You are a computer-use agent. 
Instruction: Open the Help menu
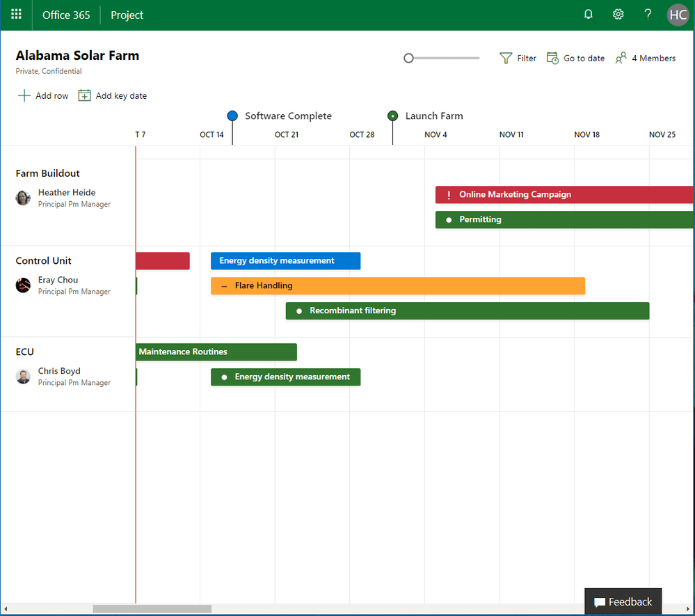coord(647,14)
